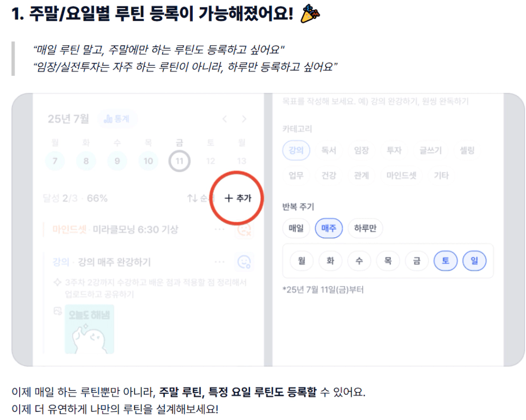Choose the 마인드셋 category chip
This screenshot has height=420, width=526.
pyautogui.click(x=401, y=175)
